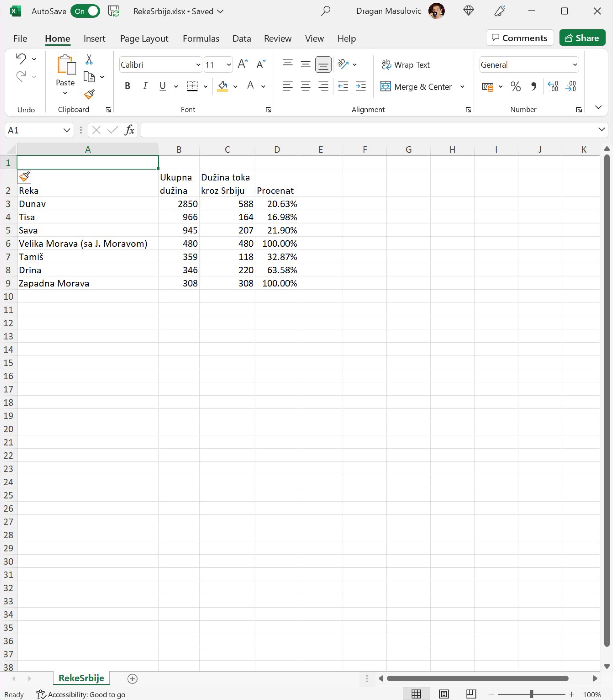Switch to the Insert tab
613x700 pixels.
click(94, 38)
